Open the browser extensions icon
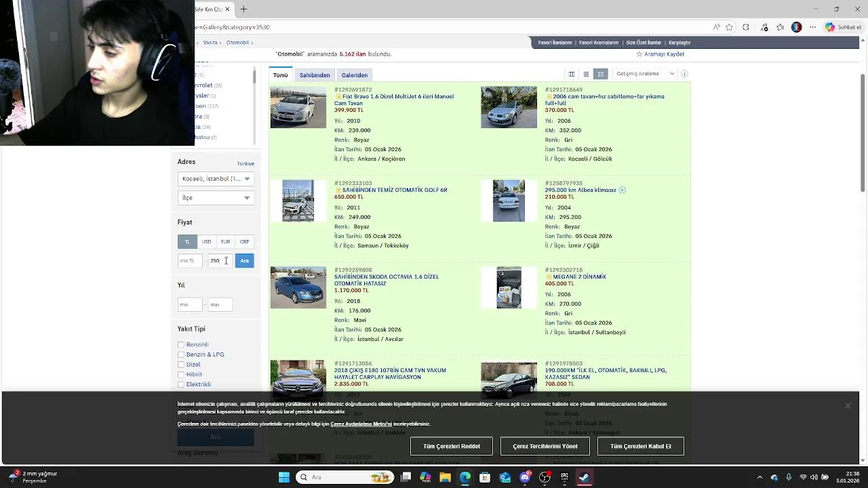This screenshot has height=488, width=868. tap(746, 27)
